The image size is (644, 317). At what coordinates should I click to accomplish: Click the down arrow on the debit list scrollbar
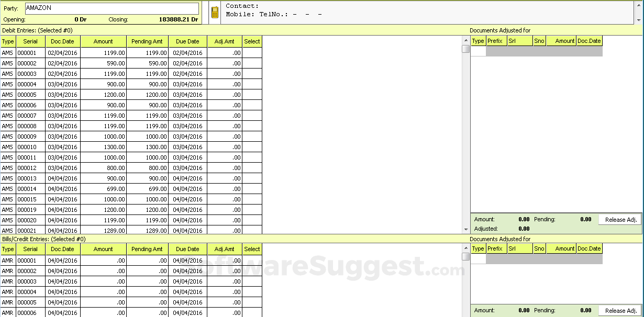[465, 229]
